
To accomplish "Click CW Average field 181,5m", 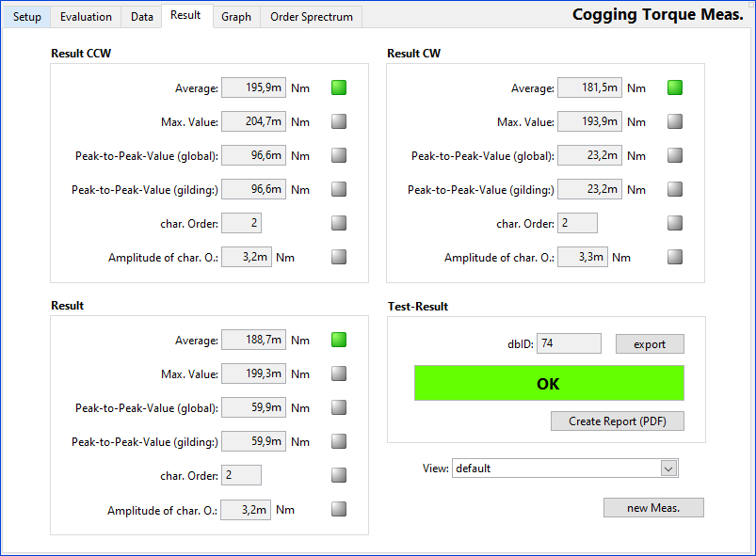I will tap(589, 87).
